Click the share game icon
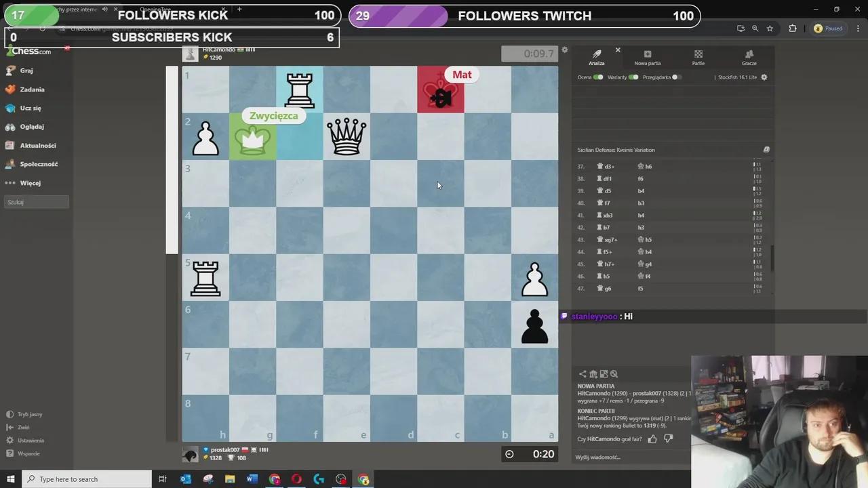The width and height of the screenshot is (868, 488). click(583, 374)
